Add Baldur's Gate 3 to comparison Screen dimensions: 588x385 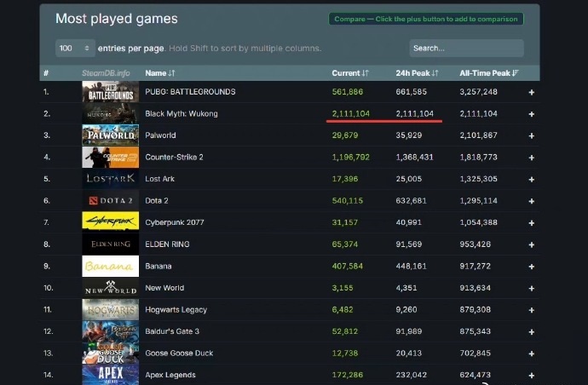[532, 332]
